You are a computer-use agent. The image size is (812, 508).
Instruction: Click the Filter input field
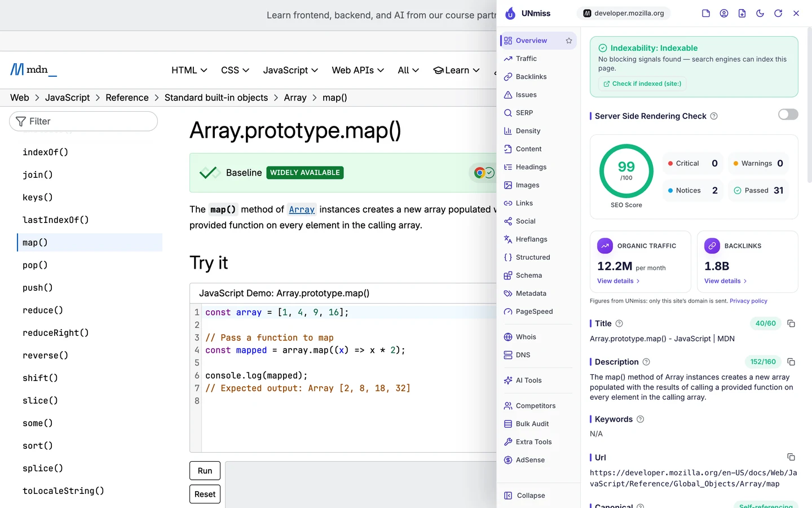point(83,121)
